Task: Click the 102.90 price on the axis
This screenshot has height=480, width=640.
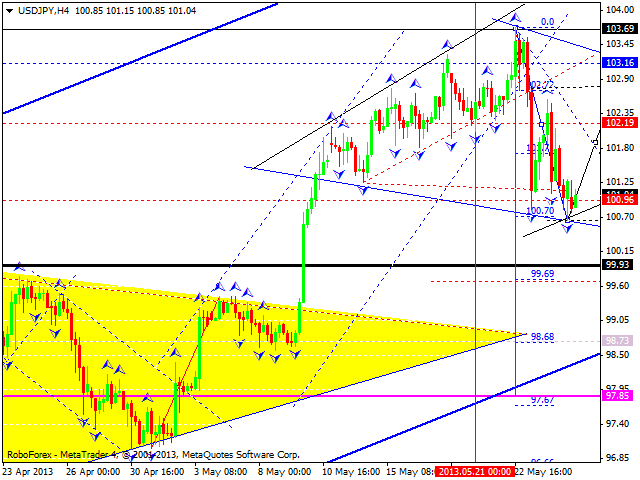Action: pyautogui.click(x=620, y=79)
